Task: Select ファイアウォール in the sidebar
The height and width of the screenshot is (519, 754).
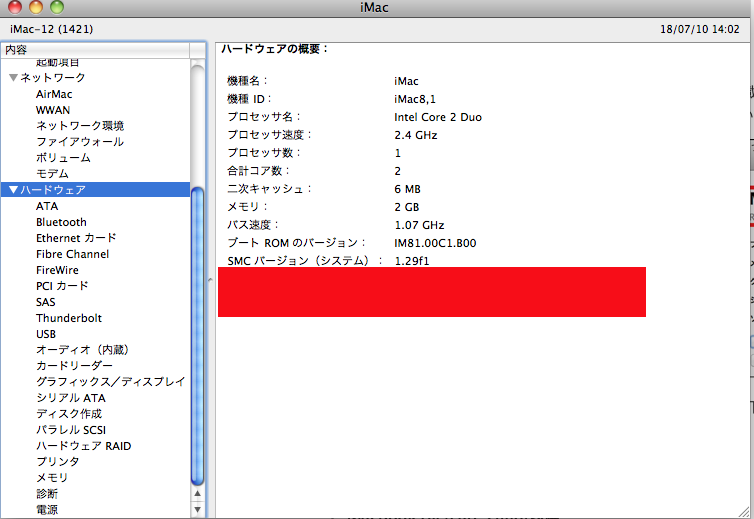Action: [80, 141]
